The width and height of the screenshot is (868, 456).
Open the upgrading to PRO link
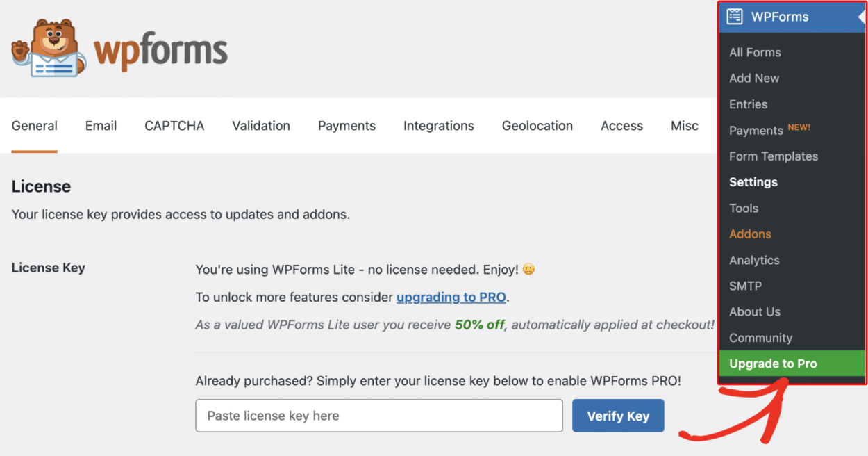[451, 297]
